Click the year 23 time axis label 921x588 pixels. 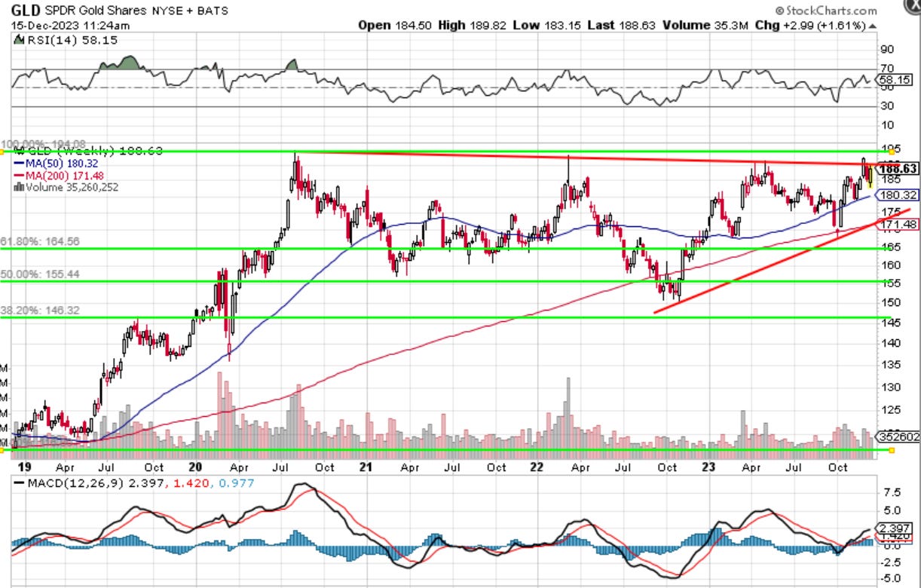coord(708,467)
